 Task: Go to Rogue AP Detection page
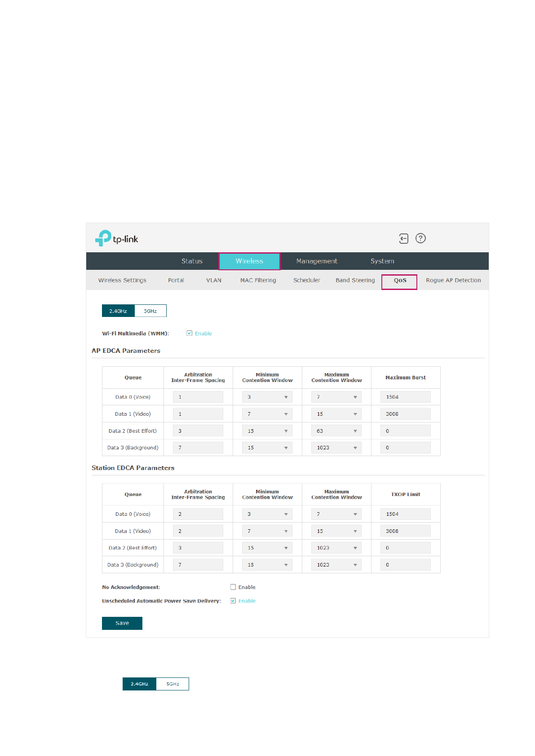[x=453, y=280]
